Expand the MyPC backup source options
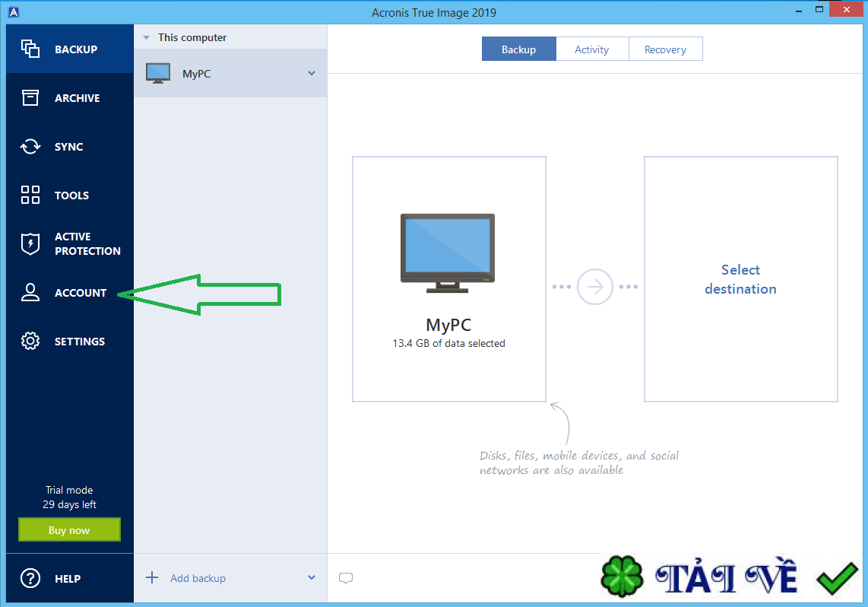868x607 pixels. 311,73
